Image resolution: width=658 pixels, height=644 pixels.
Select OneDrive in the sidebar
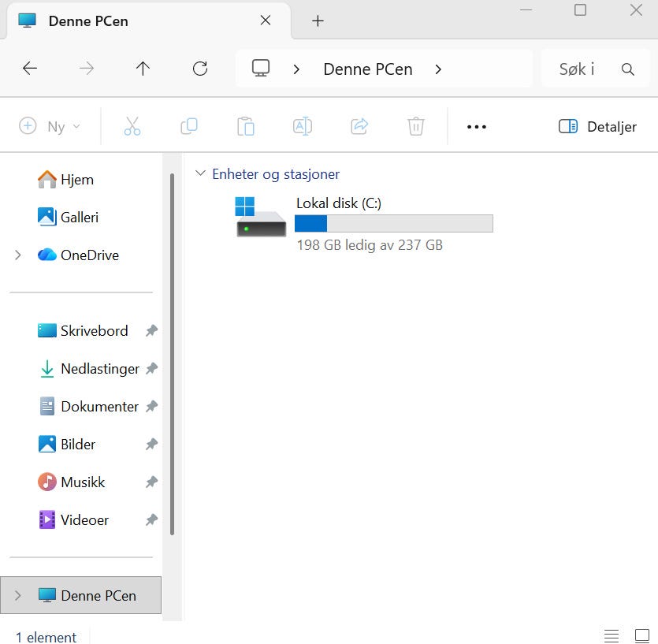[78, 255]
